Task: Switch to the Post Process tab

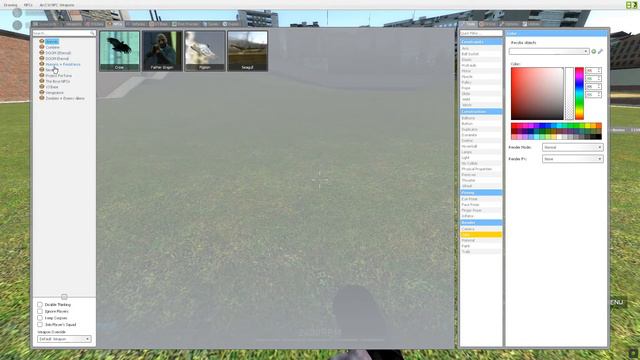Action: [x=185, y=24]
